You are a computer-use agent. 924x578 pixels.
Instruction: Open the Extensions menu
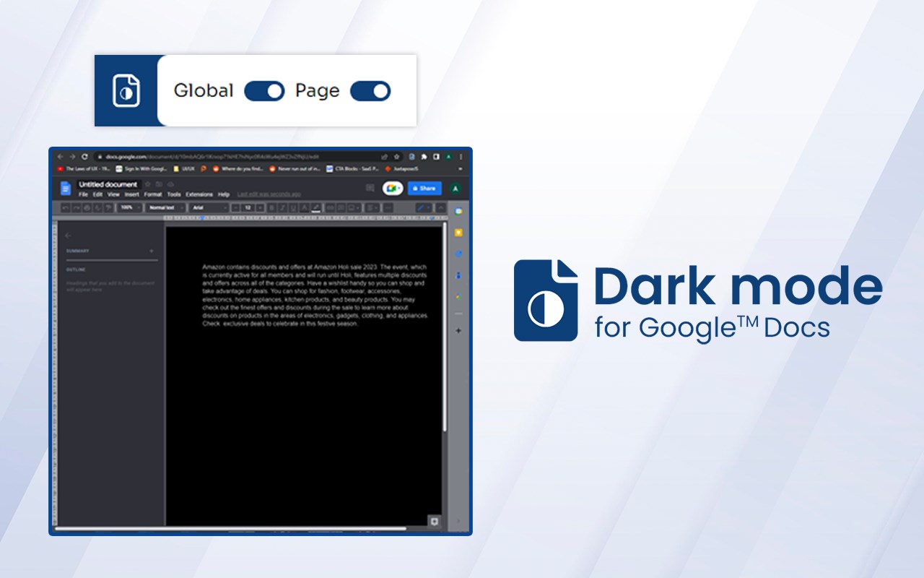click(199, 194)
